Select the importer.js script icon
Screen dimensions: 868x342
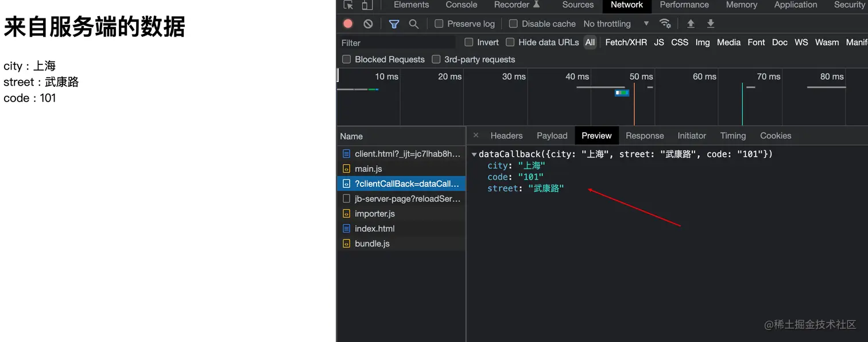346,214
